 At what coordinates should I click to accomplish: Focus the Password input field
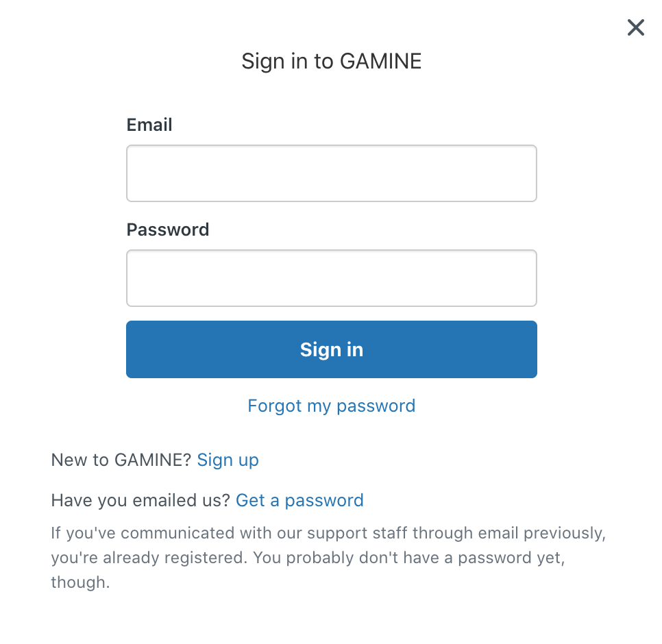pos(331,278)
